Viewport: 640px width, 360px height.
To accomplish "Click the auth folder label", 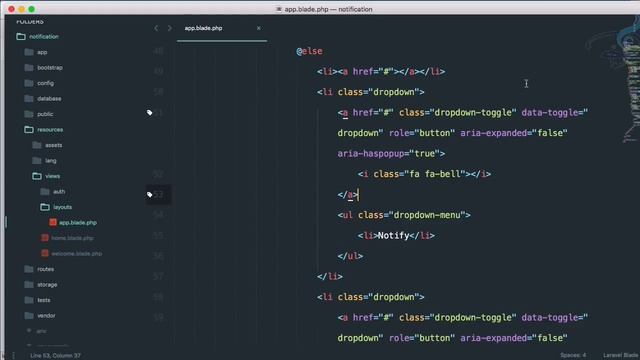I will coord(59,192).
